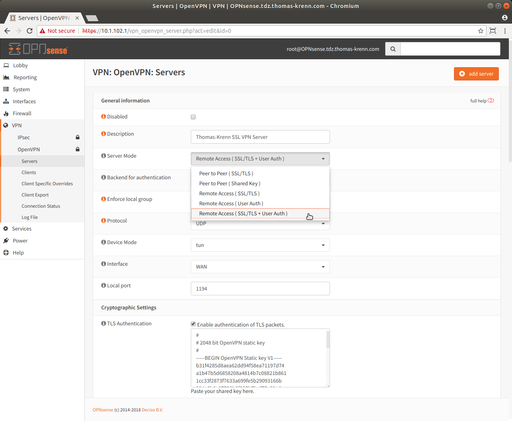The height and width of the screenshot is (421, 512).
Task: Click info icon beside Description
Action: tap(103, 134)
